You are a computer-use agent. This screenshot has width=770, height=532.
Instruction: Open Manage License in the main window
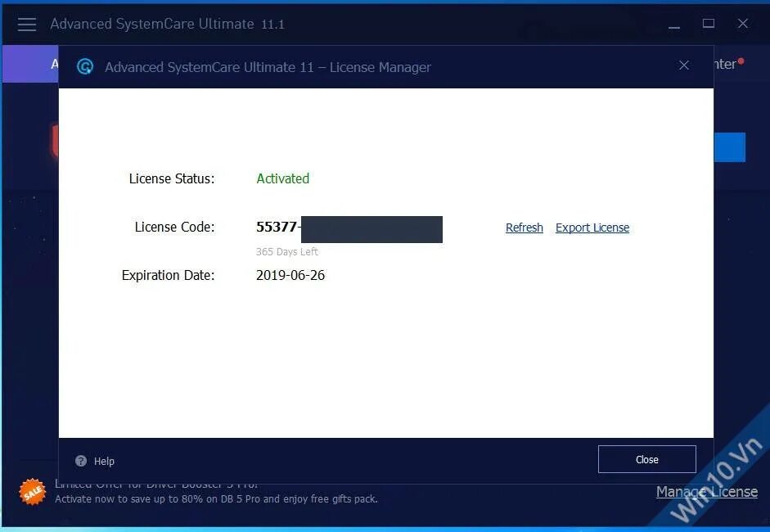pos(707,492)
